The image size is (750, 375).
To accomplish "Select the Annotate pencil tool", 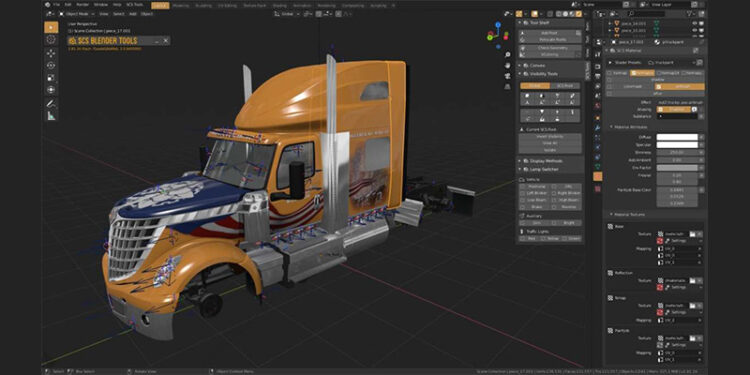I will (x=51, y=103).
